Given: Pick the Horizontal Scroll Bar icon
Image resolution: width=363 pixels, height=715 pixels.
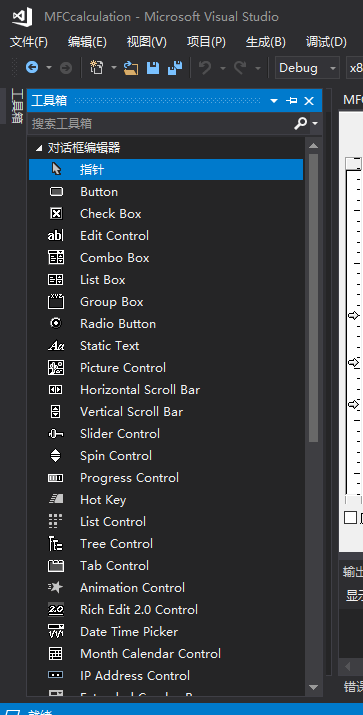Looking at the screenshot, I should 56,389.
